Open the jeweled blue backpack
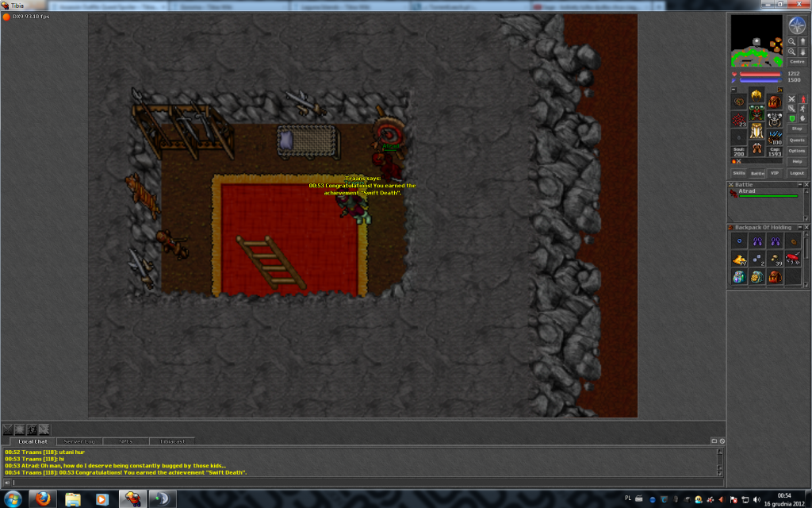Image resolution: width=812 pixels, height=508 pixels. pos(740,277)
